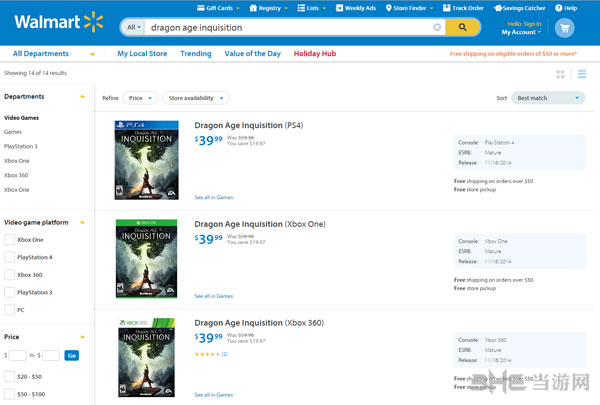The image size is (600, 405).
Task: Open the Store availability dropdown
Action: tap(195, 98)
